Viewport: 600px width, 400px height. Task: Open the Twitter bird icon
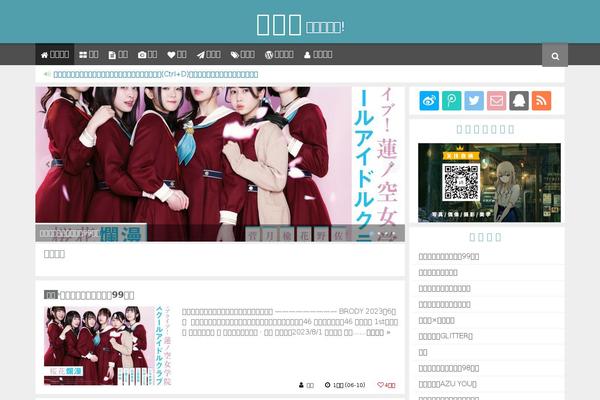(x=474, y=101)
